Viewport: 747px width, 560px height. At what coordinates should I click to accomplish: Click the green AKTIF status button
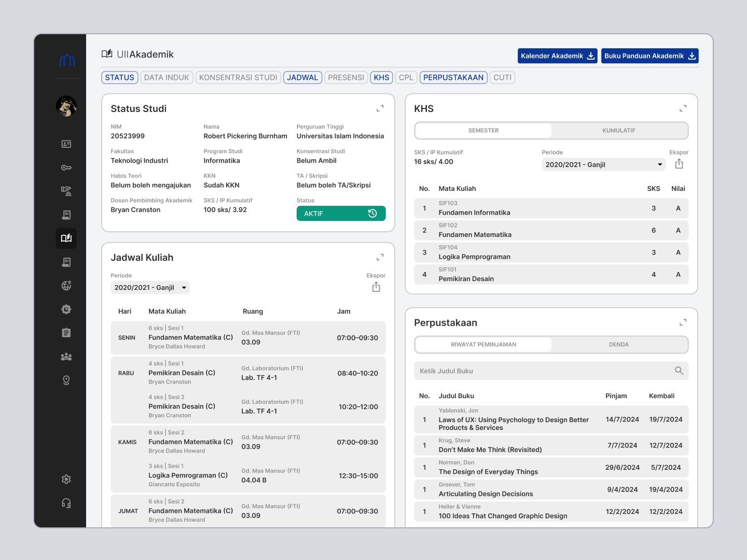tap(341, 213)
